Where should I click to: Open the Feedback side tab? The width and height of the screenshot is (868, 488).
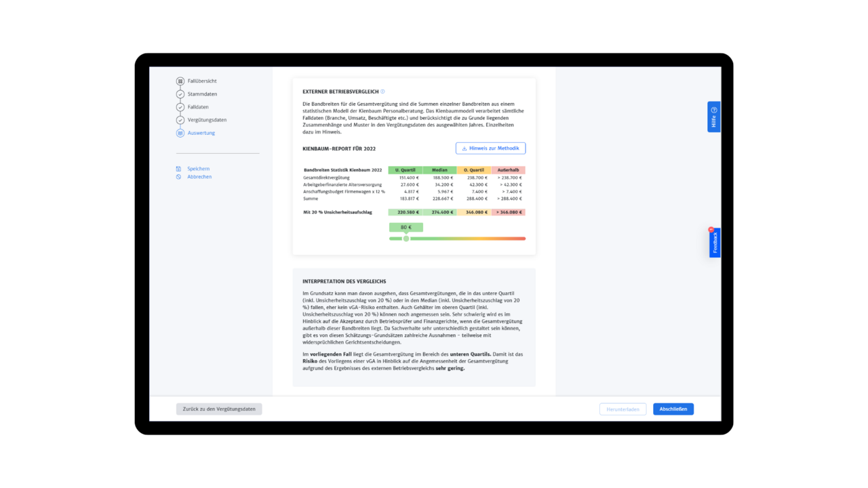click(715, 243)
